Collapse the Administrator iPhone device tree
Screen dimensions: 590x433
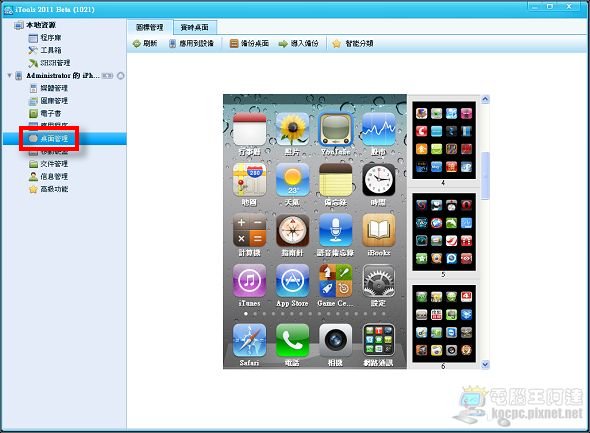pyautogui.click(x=9, y=76)
